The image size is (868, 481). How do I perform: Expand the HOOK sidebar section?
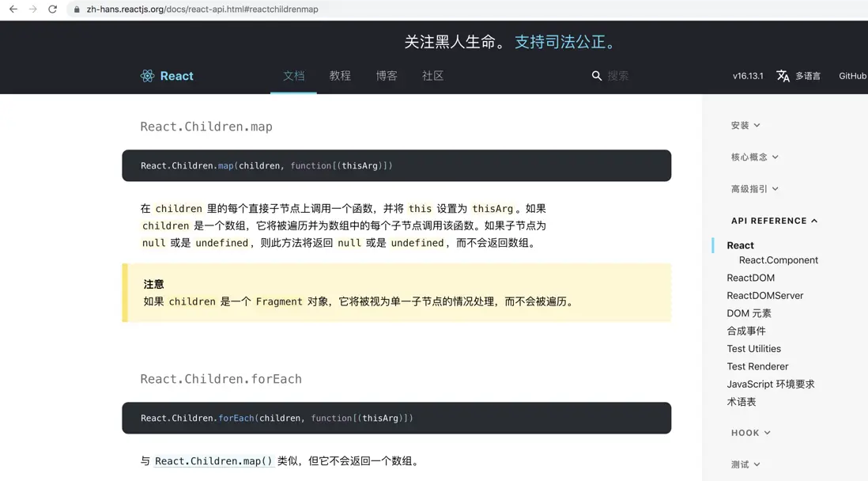pos(751,433)
